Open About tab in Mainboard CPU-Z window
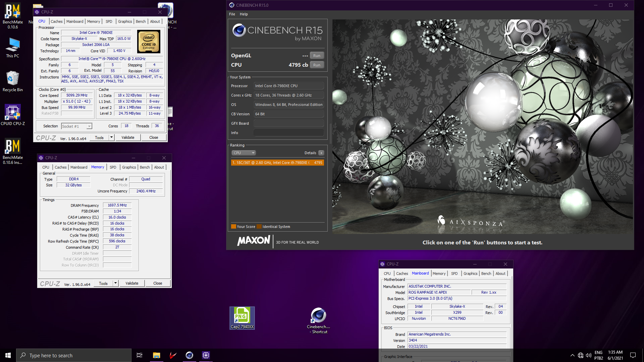 500,274
